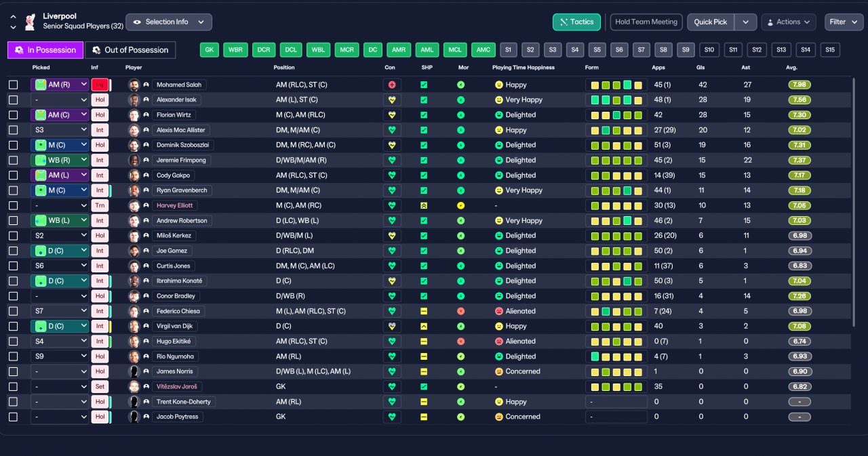Click Virgil van Dijk's sharpness arrow icon
This screenshot has width=868, height=456.
coord(424,326)
